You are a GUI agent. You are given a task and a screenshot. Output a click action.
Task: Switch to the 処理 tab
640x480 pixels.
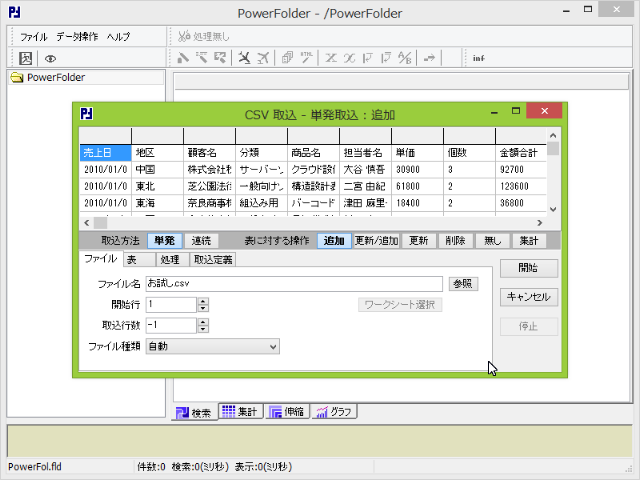tap(173, 260)
